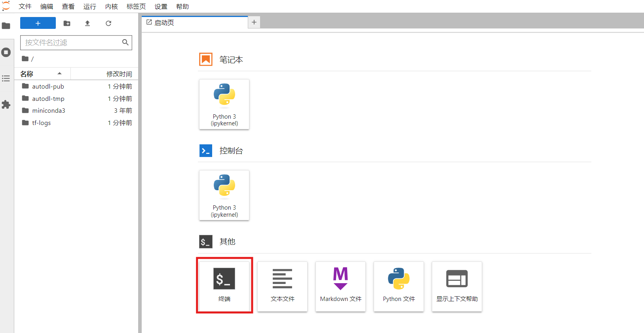Click the search magnifier icon in filter box
This screenshot has width=644, height=333.
click(125, 42)
